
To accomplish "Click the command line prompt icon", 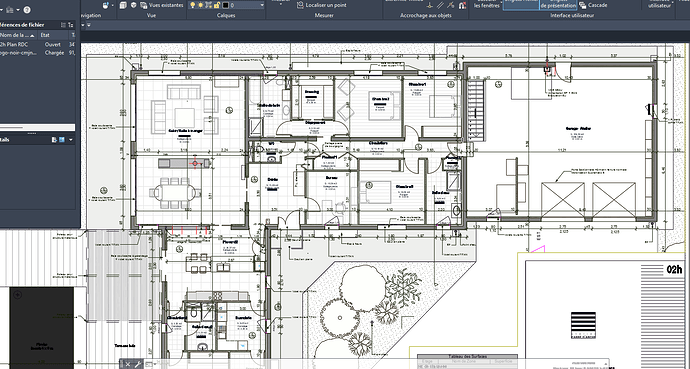I will (x=150, y=364).
